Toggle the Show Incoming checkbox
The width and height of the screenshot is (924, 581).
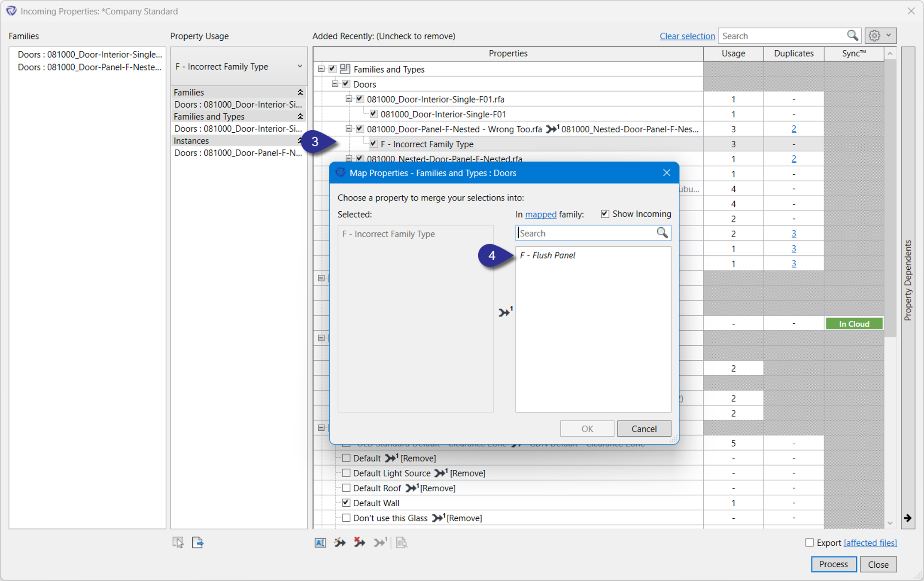point(605,214)
